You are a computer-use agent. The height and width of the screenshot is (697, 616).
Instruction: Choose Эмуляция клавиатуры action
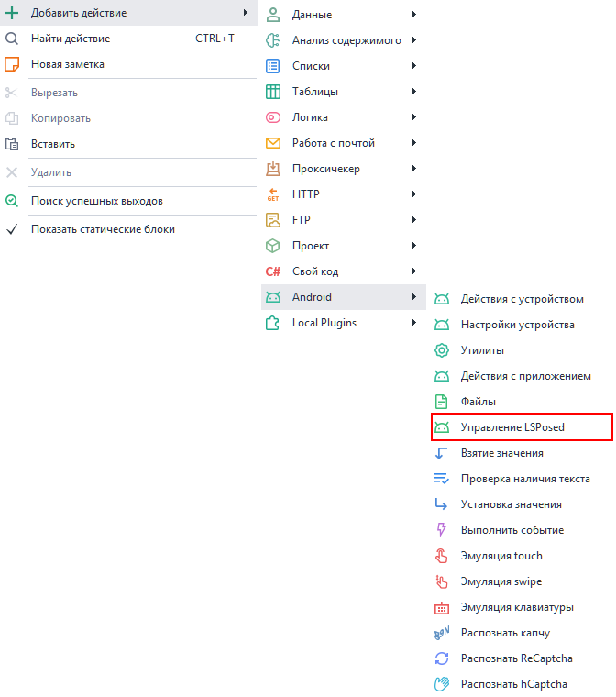pyautogui.click(x=517, y=607)
